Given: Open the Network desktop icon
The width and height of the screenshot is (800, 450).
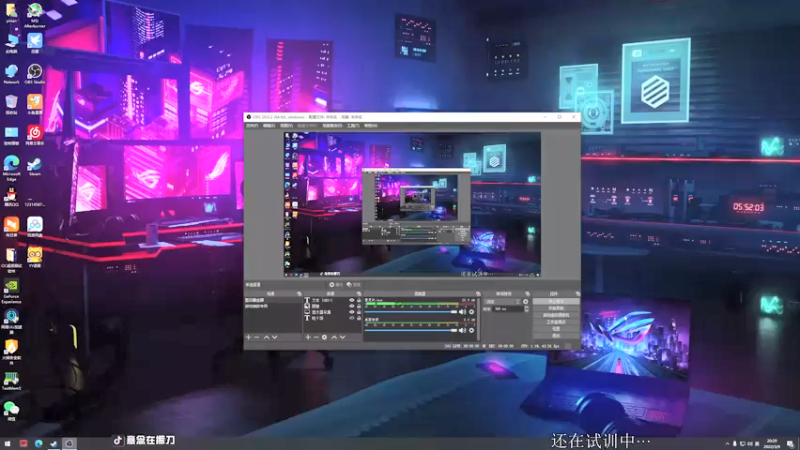Looking at the screenshot, I should (x=11, y=74).
